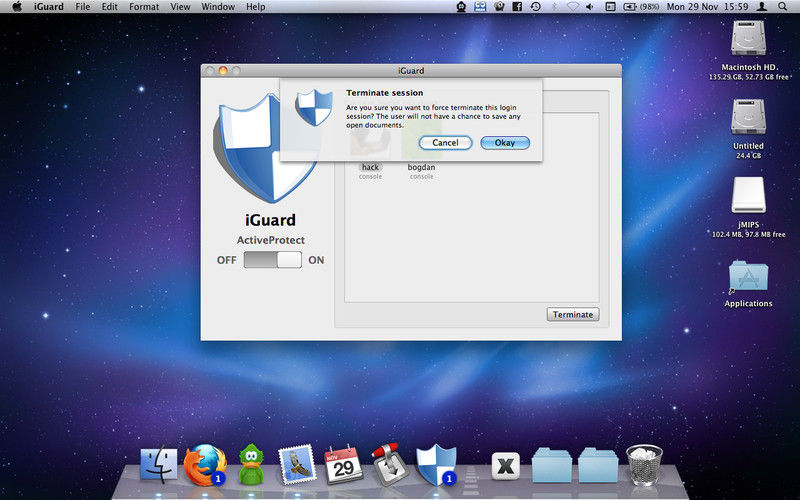Open Time Machine menu bar icon
The width and height of the screenshot is (800, 500).
click(x=536, y=7)
